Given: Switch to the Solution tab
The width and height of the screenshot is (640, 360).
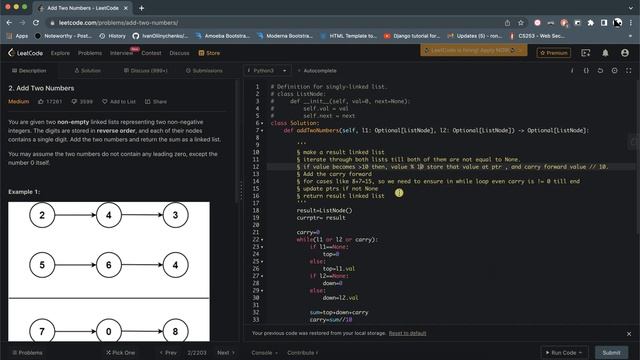Looking at the screenshot, I should point(87,71).
